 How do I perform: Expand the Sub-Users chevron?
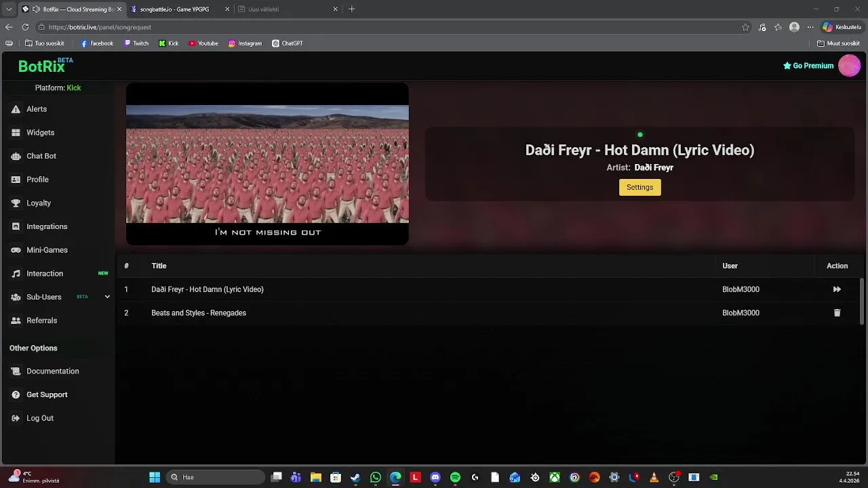point(107,297)
